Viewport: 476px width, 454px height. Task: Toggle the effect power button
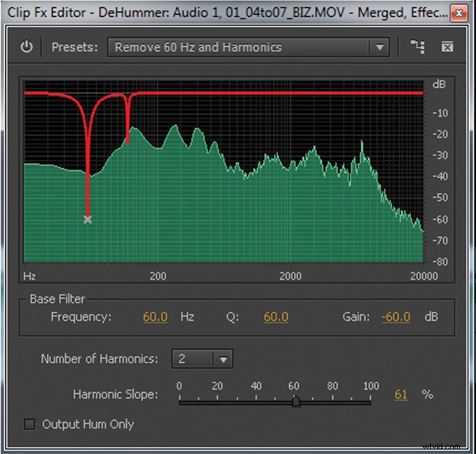[x=27, y=47]
